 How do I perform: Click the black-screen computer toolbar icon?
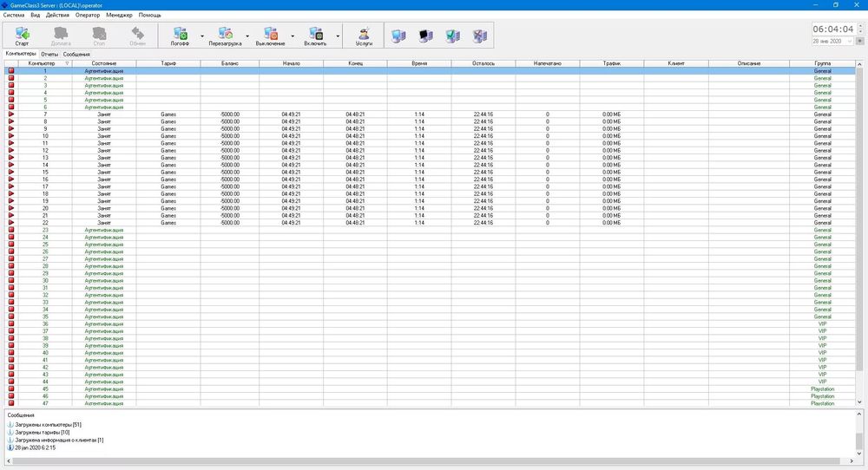[x=425, y=36]
